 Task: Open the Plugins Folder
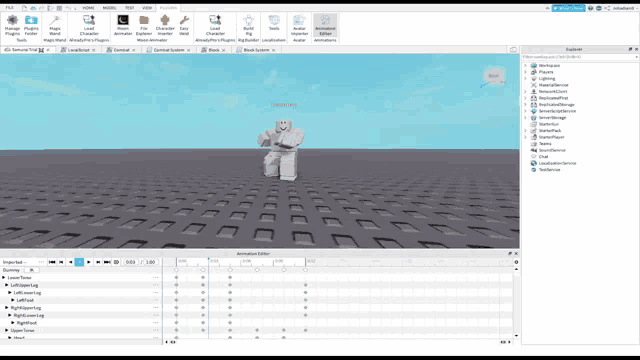coord(31,25)
